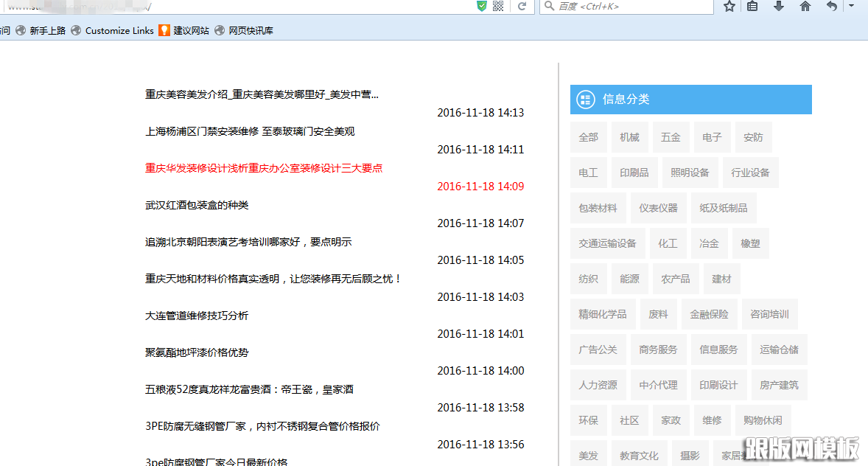Reload the page with the refresh icon
The width and height of the screenshot is (868, 466).
click(522, 6)
